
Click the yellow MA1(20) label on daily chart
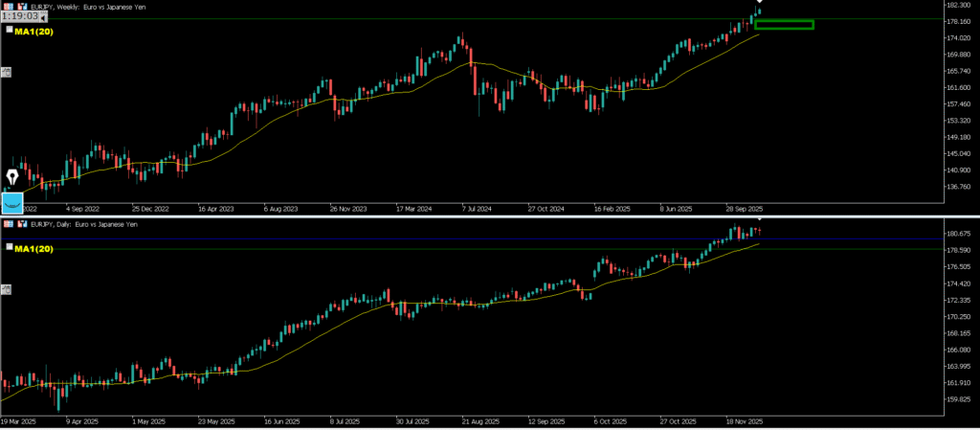coord(33,248)
